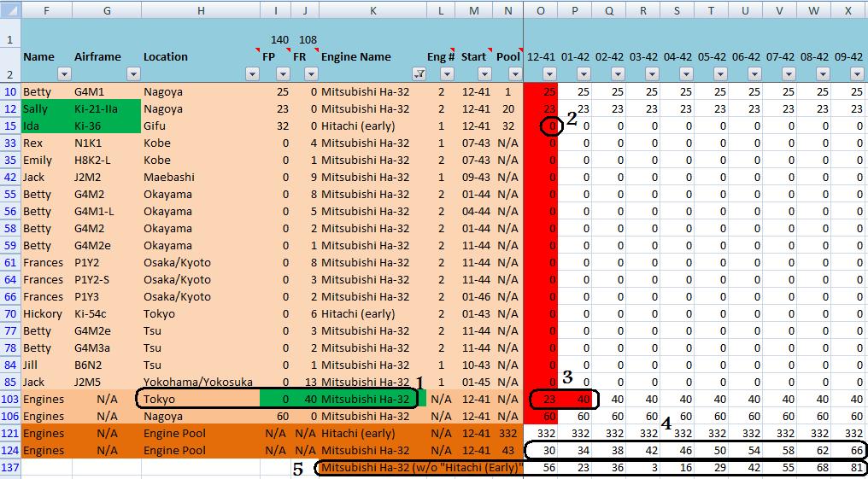Click the Jill name cell

[47, 365]
